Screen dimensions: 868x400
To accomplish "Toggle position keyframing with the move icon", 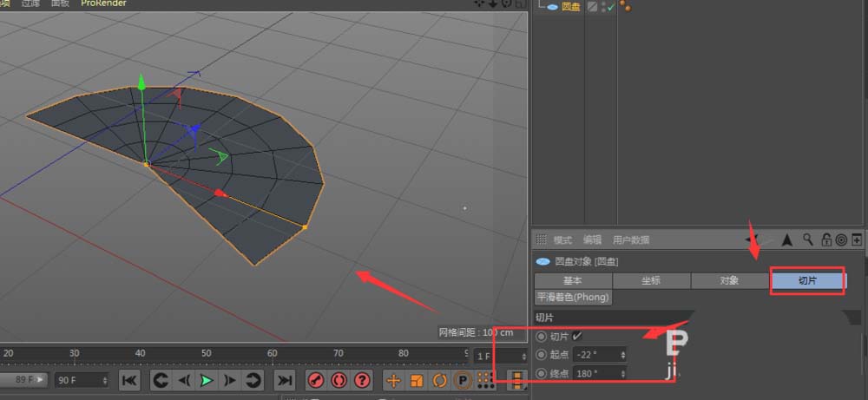I will pos(393,380).
